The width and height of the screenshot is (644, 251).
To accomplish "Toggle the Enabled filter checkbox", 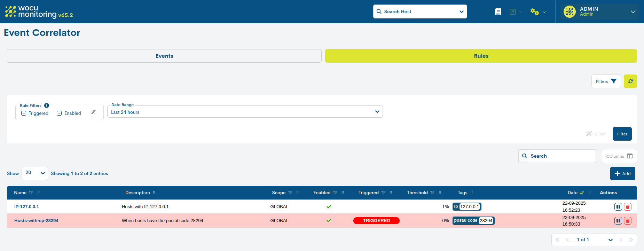I will point(59,113).
